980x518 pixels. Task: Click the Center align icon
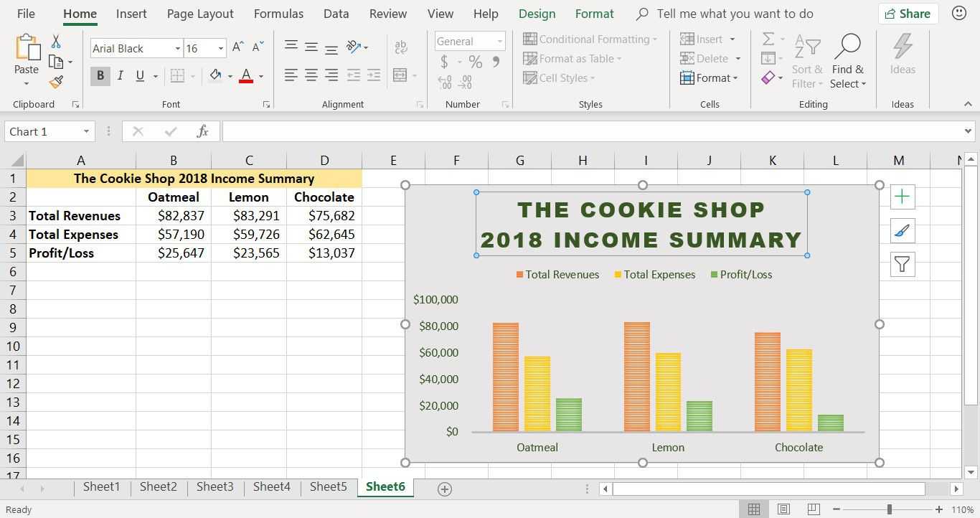[311, 75]
